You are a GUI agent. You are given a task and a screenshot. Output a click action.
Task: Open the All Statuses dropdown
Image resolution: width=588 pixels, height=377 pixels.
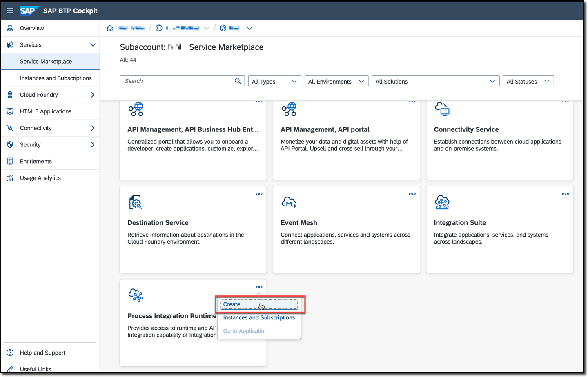(528, 81)
